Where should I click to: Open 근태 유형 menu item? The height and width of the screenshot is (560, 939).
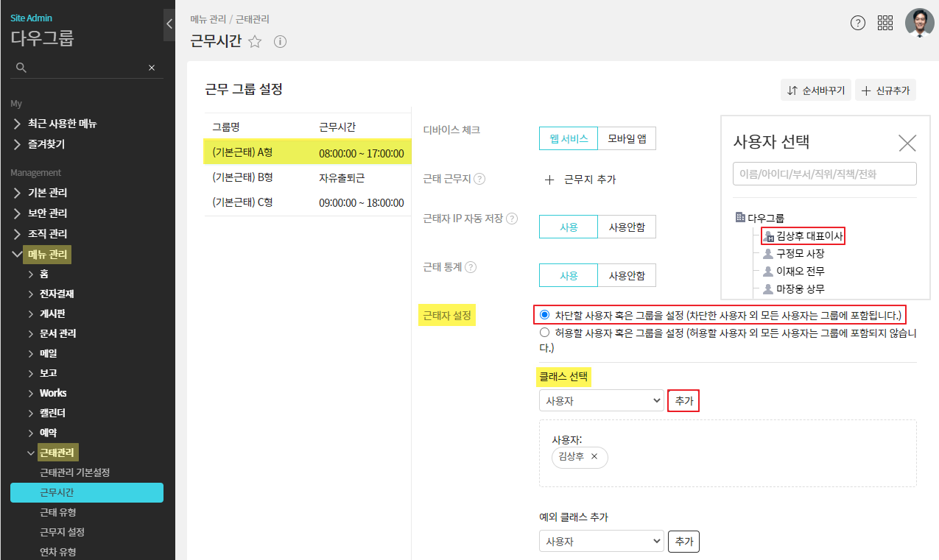(58, 512)
